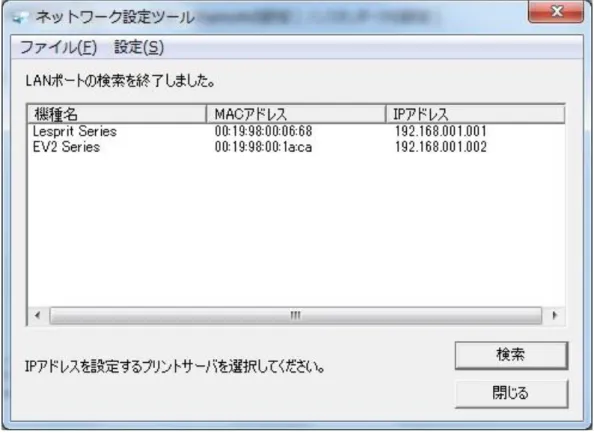Click MAC address 00:19:98:00:06:68
Image resolution: width=594 pixels, height=434 pixels.
pos(263,131)
